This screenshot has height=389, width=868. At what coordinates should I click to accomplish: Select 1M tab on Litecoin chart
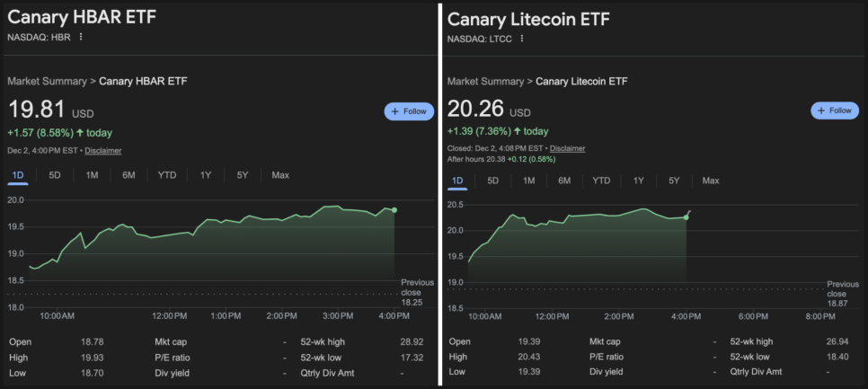[528, 181]
